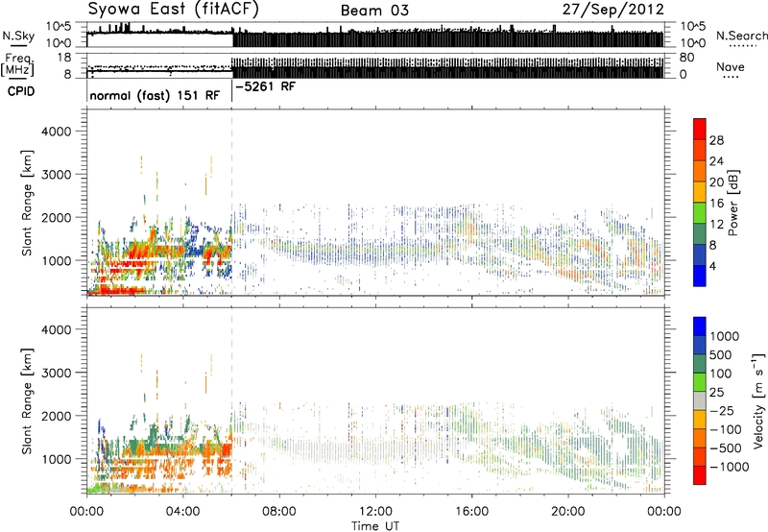Click the gray ±25 velocity colorbar segment
The width and height of the screenshot is (768, 532).
[x=700, y=401]
